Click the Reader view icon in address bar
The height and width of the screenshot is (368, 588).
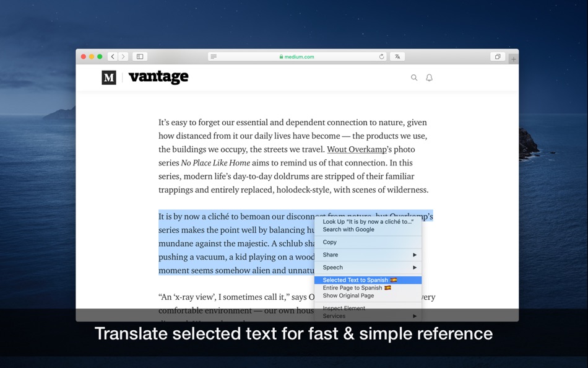coord(213,56)
